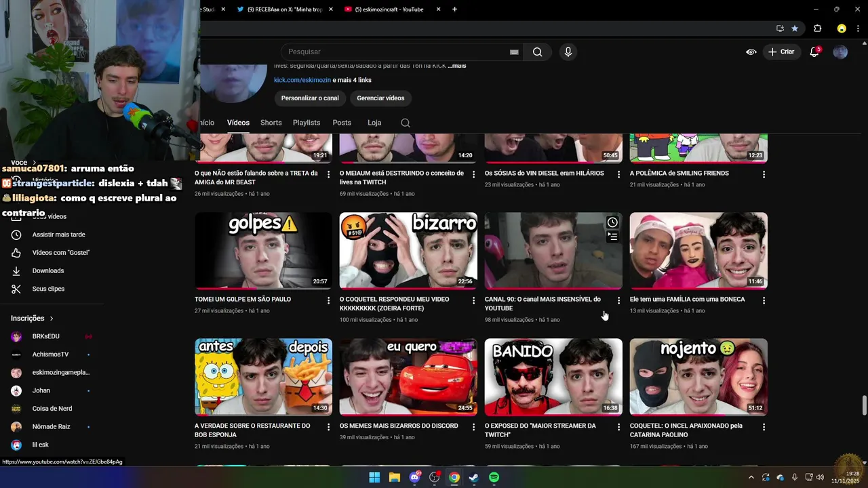Add CANAL 90 video to the queue
Screen dimensions: 868x488
pyautogui.click(x=612, y=237)
